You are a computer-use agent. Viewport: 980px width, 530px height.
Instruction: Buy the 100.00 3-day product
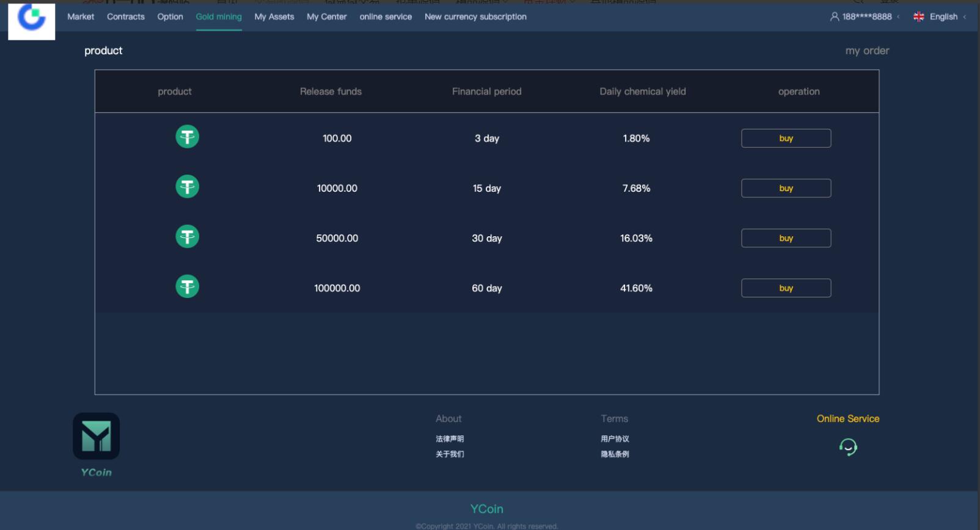click(x=786, y=139)
